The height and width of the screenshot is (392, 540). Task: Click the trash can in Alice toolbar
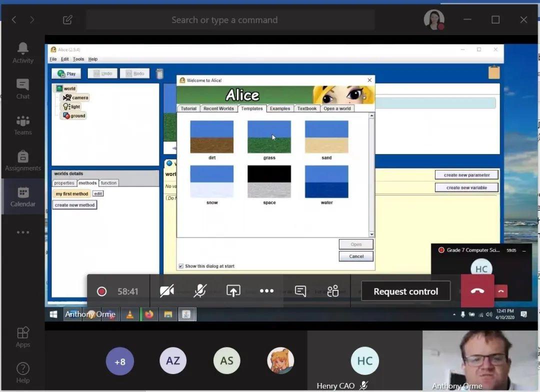(159, 73)
